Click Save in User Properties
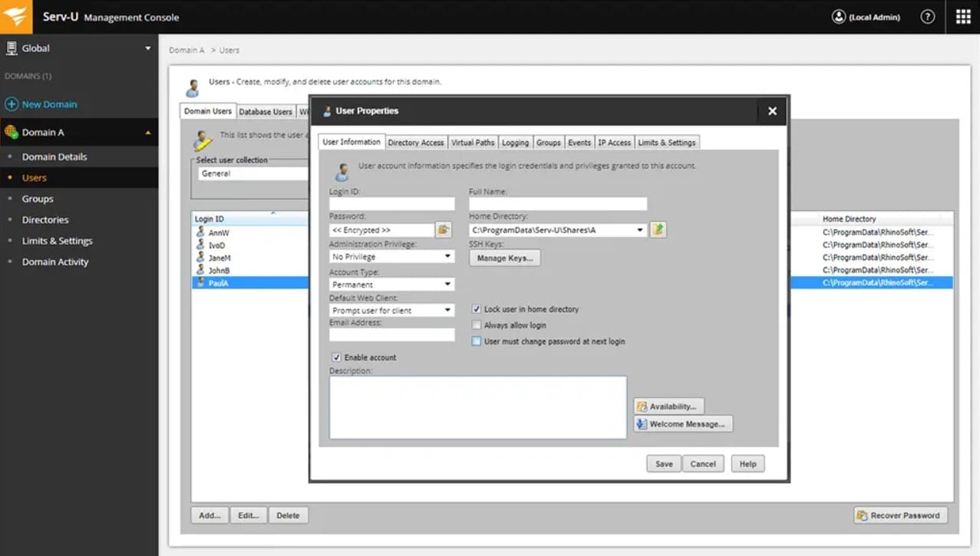The width and height of the screenshot is (980, 556). pos(664,464)
